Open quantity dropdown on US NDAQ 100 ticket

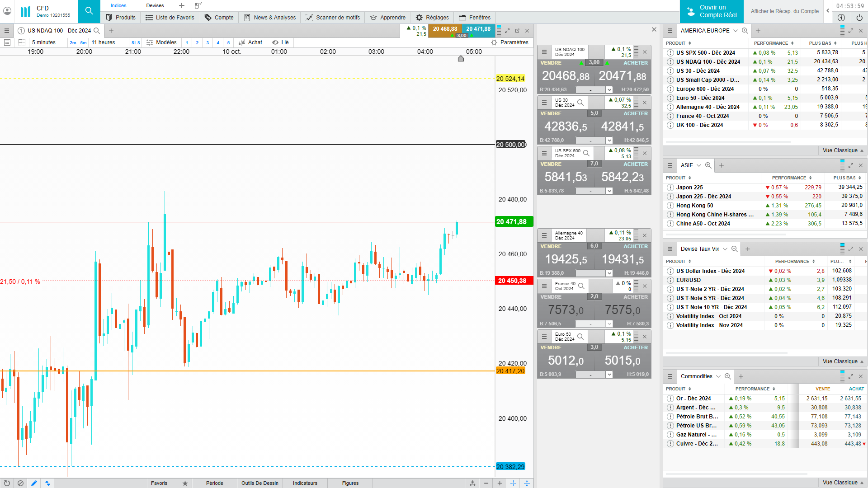(609, 90)
